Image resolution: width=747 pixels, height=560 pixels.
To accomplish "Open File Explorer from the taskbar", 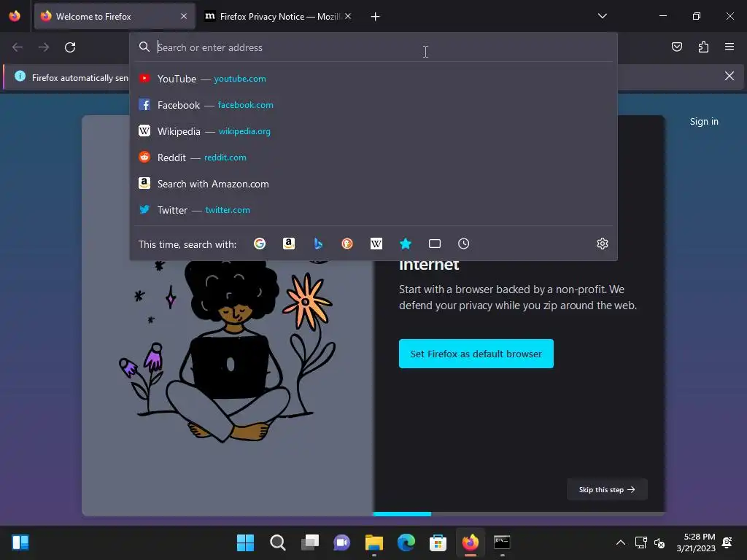I will pos(374,542).
